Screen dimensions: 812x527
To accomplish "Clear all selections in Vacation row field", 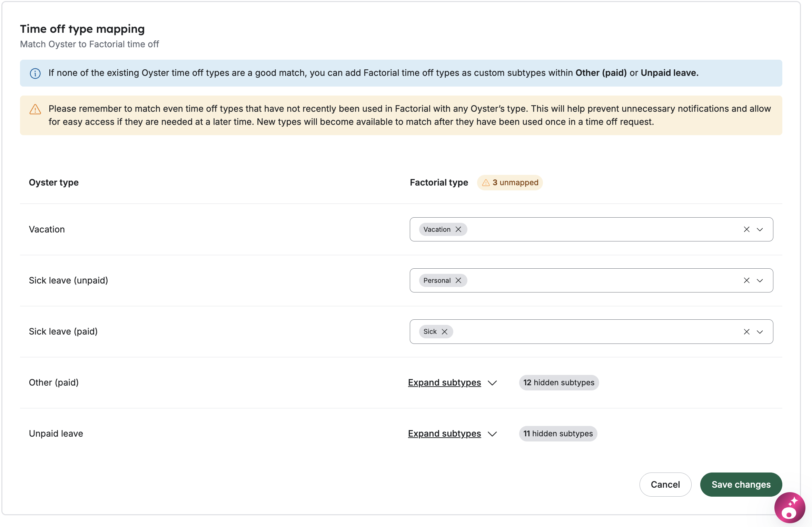I will pyautogui.click(x=746, y=229).
